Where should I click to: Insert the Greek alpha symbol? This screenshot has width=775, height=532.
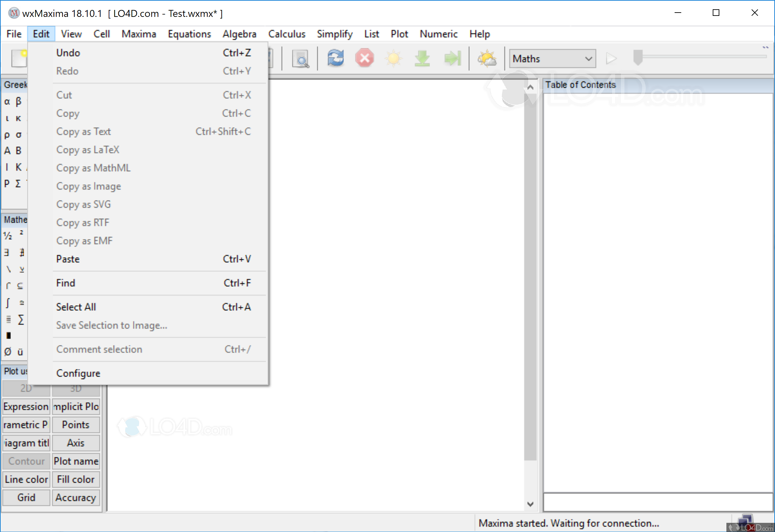7,101
